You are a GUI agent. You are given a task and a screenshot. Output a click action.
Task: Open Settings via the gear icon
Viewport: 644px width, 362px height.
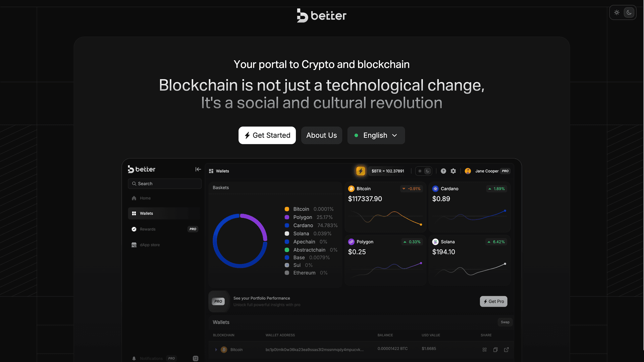coord(453,171)
